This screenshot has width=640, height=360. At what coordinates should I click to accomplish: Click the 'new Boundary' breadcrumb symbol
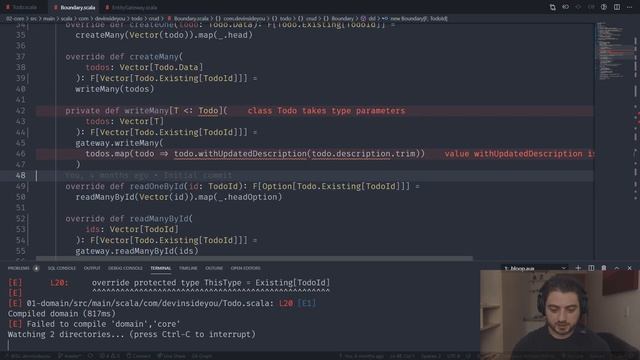(x=415, y=19)
